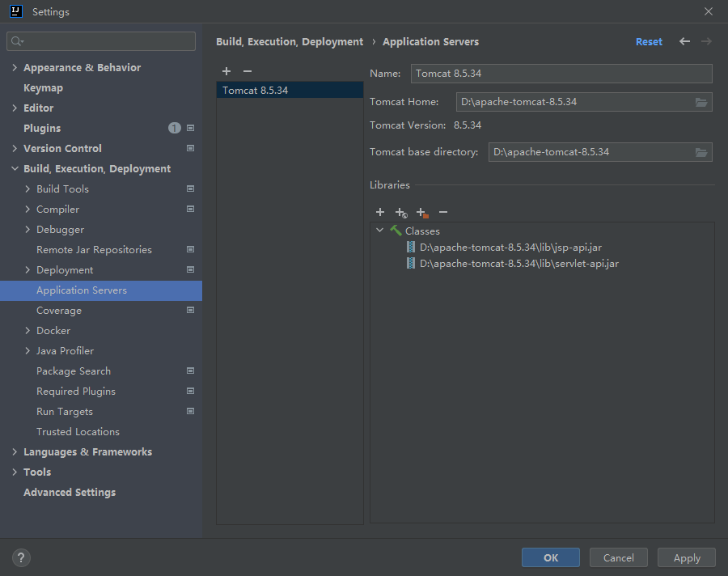Open Required Plugins settings
The width and height of the screenshot is (728, 576).
pos(76,391)
